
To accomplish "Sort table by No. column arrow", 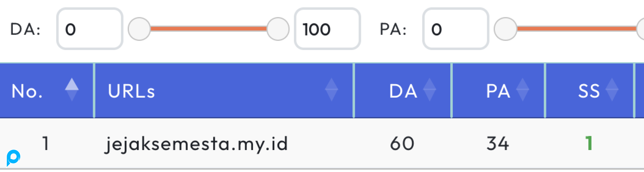I will point(72,90).
